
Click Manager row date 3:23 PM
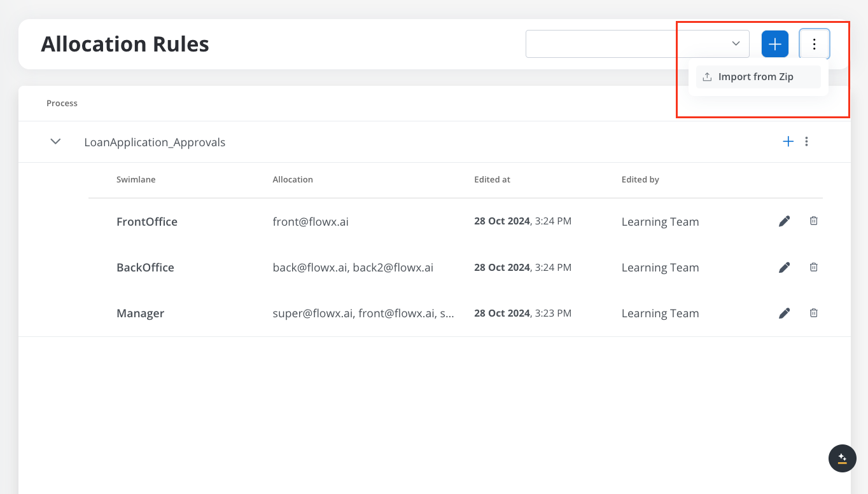[522, 313]
